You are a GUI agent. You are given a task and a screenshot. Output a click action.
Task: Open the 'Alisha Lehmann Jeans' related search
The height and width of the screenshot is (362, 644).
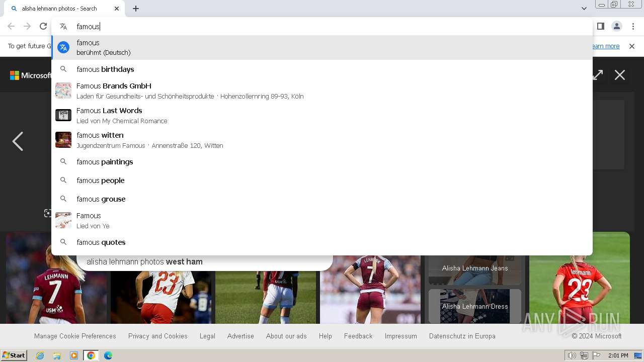[x=475, y=269]
